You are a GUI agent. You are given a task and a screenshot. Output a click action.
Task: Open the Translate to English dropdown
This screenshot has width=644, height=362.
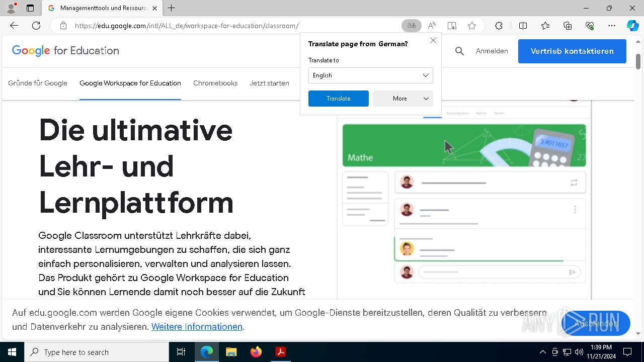(x=370, y=75)
